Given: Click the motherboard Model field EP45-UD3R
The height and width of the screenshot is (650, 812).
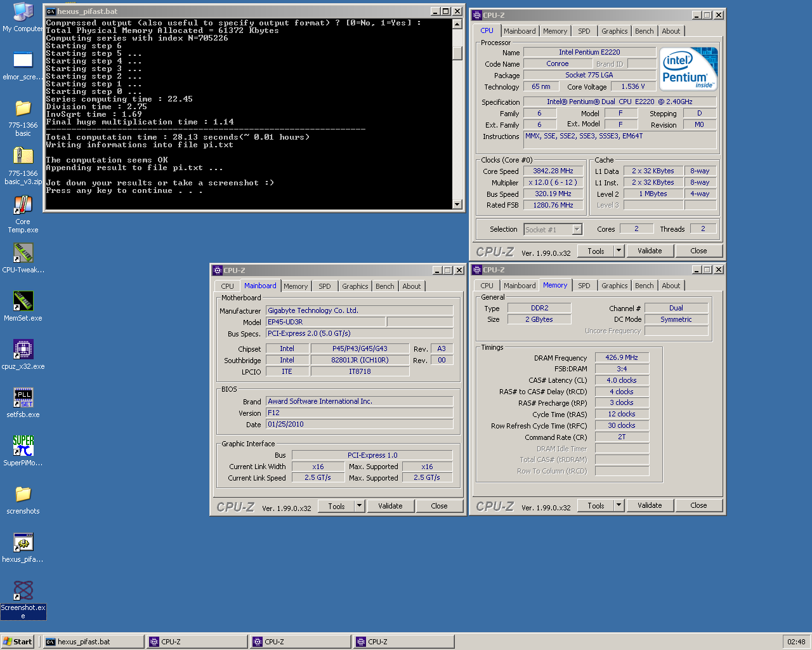Looking at the screenshot, I should [x=325, y=322].
